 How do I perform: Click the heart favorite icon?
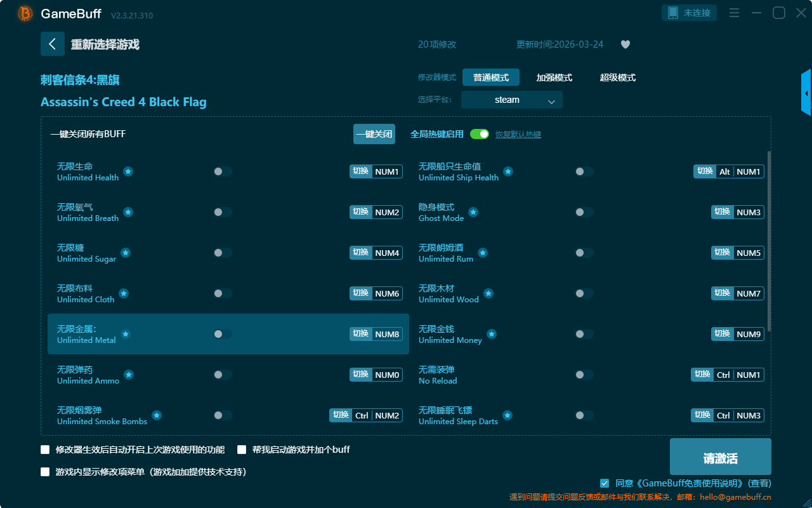(625, 44)
